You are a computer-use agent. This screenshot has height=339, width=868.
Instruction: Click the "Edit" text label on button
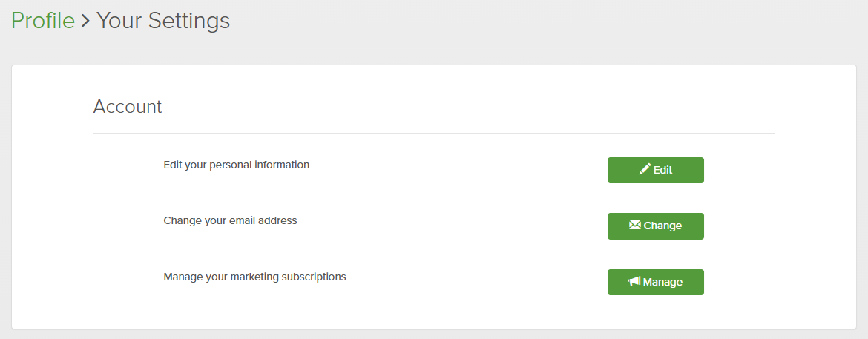click(663, 170)
